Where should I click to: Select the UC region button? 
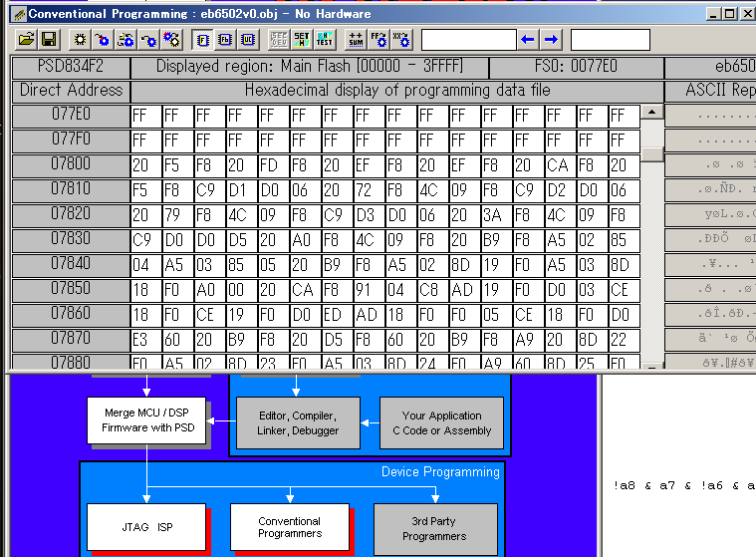tap(248, 40)
